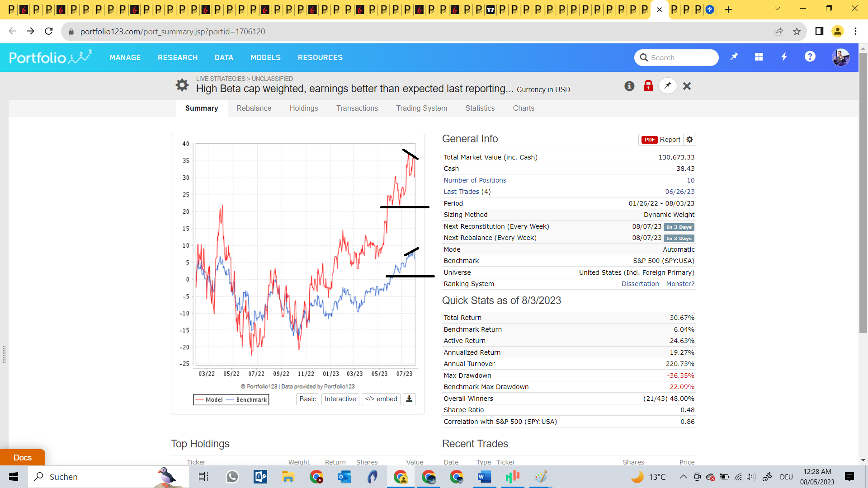Open the help question mark icon

(x=810, y=57)
